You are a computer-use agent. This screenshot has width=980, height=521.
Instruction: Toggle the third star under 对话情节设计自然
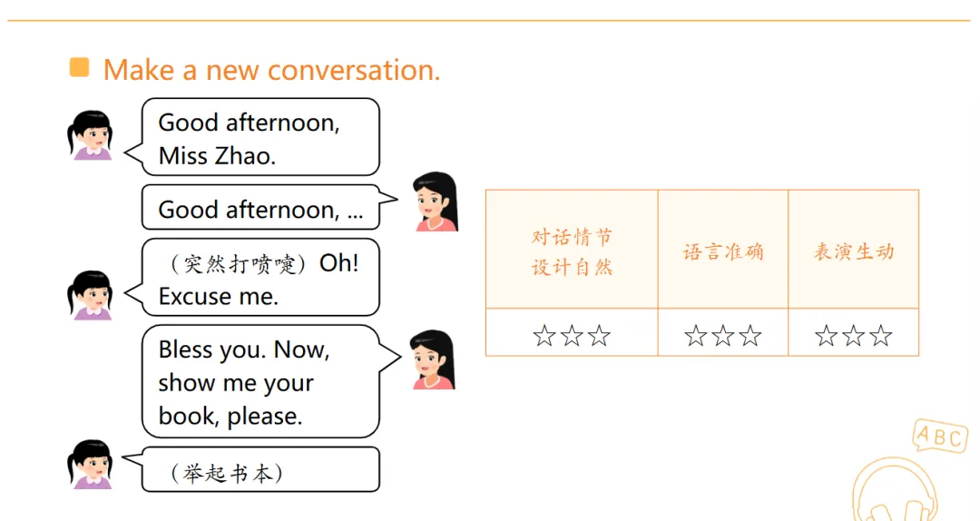[599, 336]
